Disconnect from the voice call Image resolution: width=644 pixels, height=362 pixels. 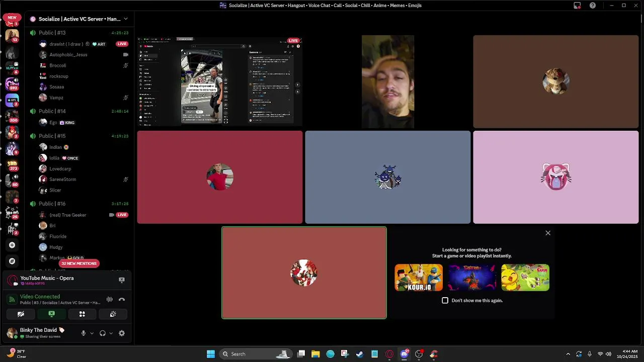(x=121, y=300)
